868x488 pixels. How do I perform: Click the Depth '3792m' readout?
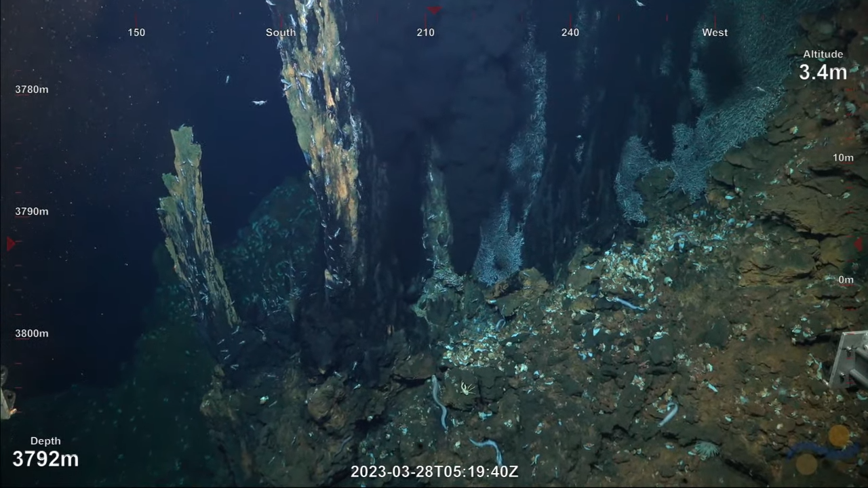[45, 459]
